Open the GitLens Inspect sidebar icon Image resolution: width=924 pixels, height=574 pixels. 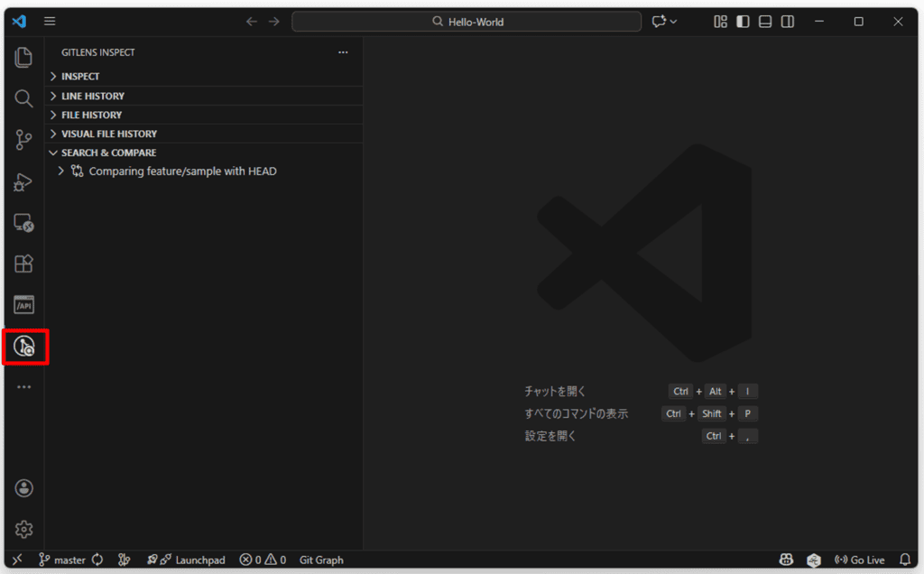coord(24,346)
